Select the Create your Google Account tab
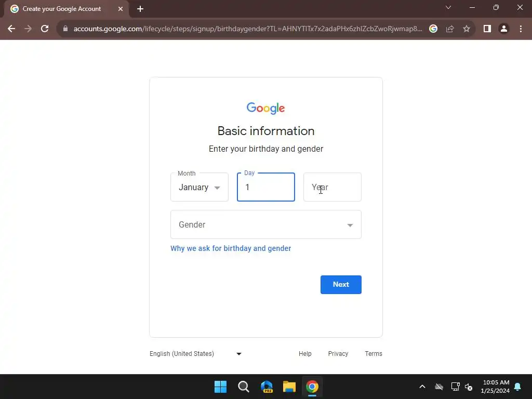The height and width of the screenshot is (399, 532). (x=66, y=9)
